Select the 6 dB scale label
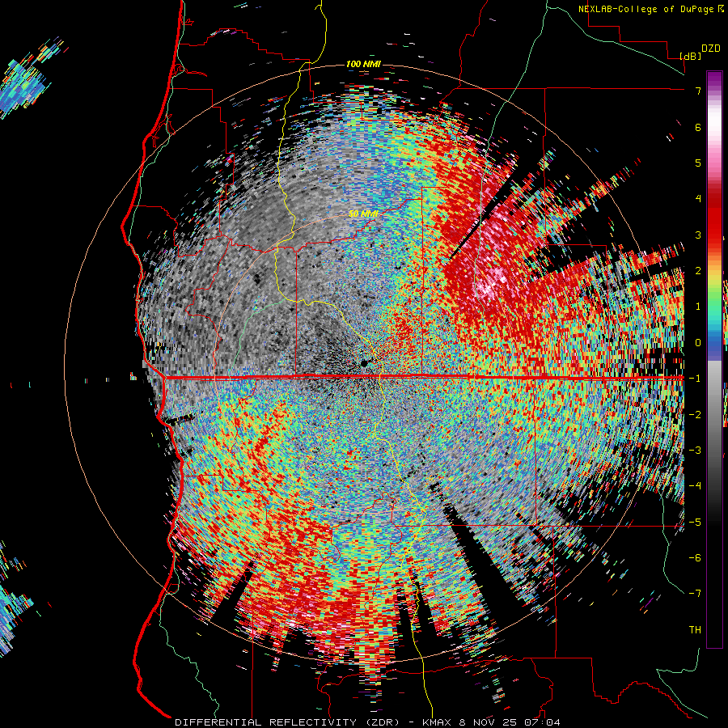The width and height of the screenshot is (728, 728). pyautogui.click(x=698, y=127)
